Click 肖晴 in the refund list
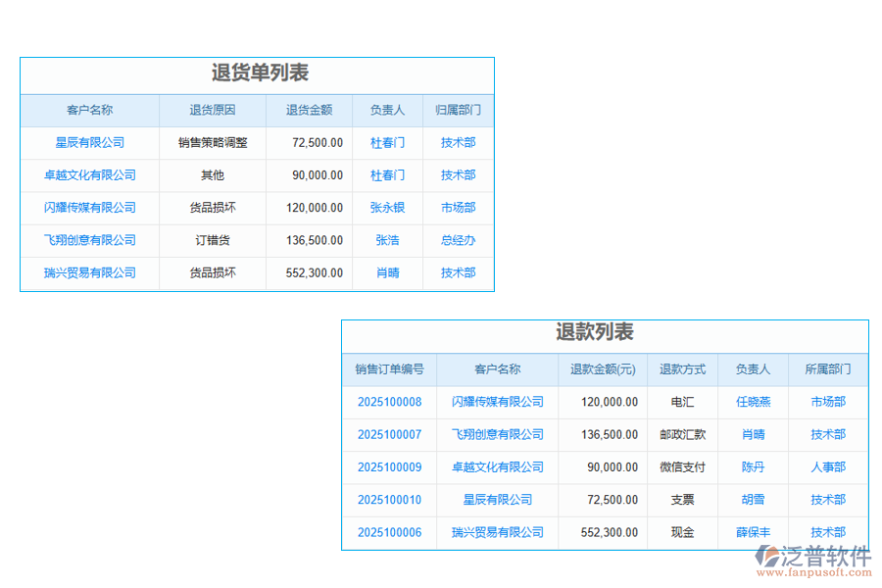 (x=754, y=434)
